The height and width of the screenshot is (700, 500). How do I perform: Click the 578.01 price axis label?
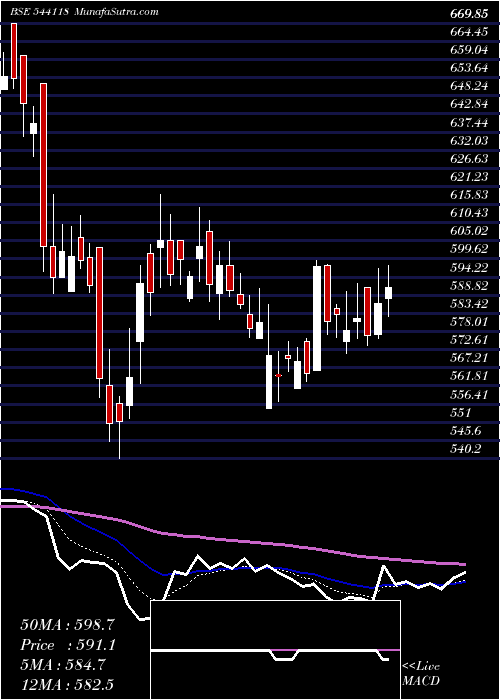[469, 322]
